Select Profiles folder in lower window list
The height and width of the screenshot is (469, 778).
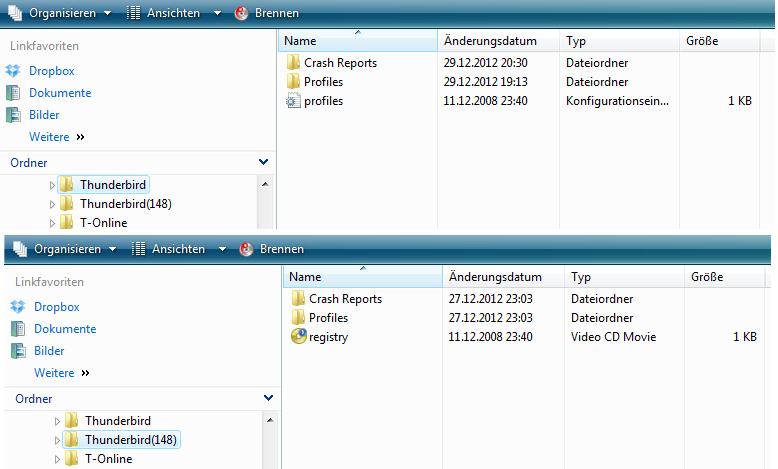pos(320,317)
